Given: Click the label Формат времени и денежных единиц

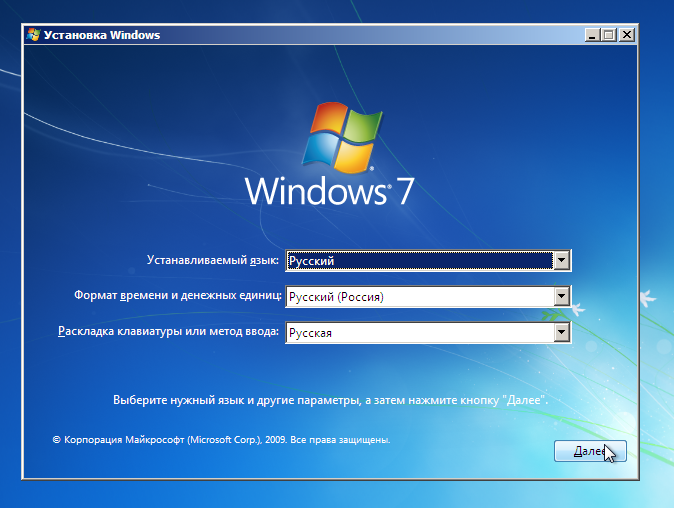Looking at the screenshot, I should (x=178, y=295).
